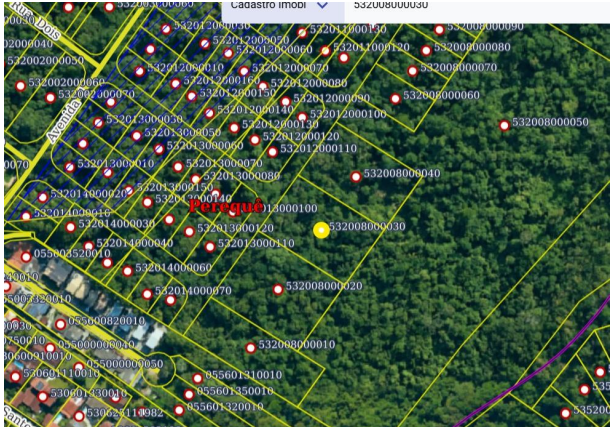612x427 pixels.
Task: Open the Cadastro Imobi dropdown chevron
Action: click(x=322, y=5)
